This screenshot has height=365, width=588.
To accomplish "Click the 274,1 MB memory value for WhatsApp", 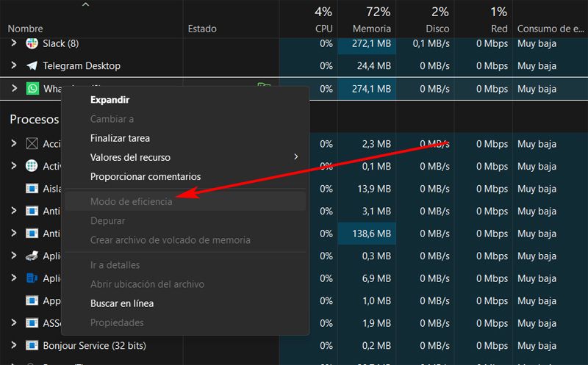I will click(x=371, y=89).
